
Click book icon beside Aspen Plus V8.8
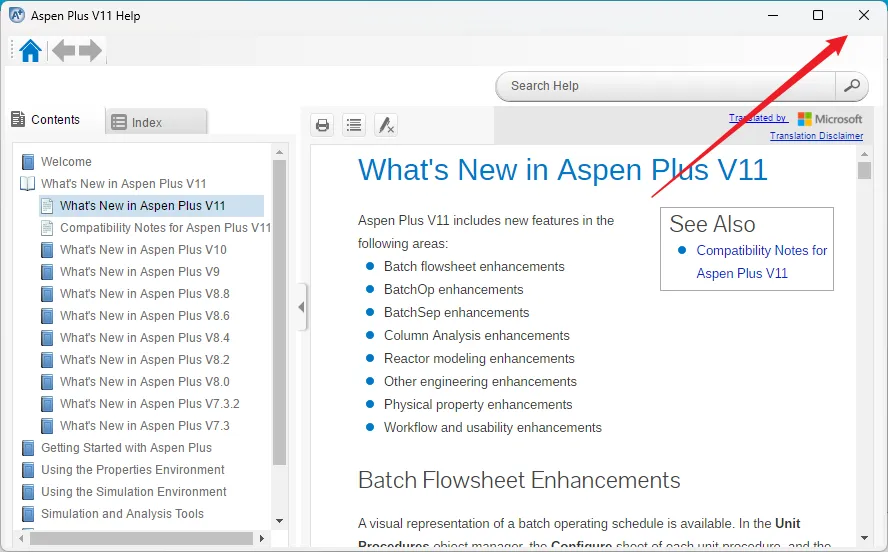coord(48,294)
